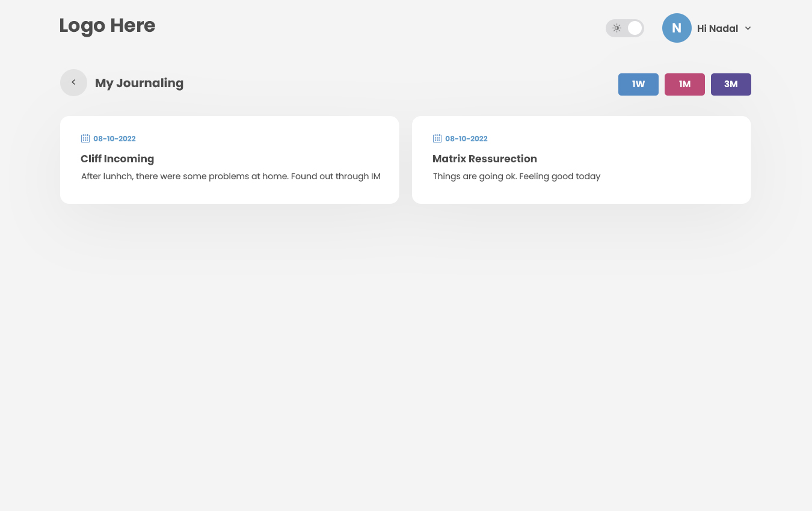Select the 1W time range filter
Screen dimensions: 812x511
(x=638, y=84)
